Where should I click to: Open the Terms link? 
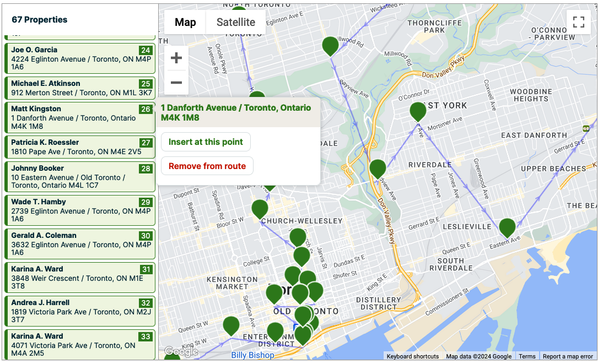click(x=527, y=356)
